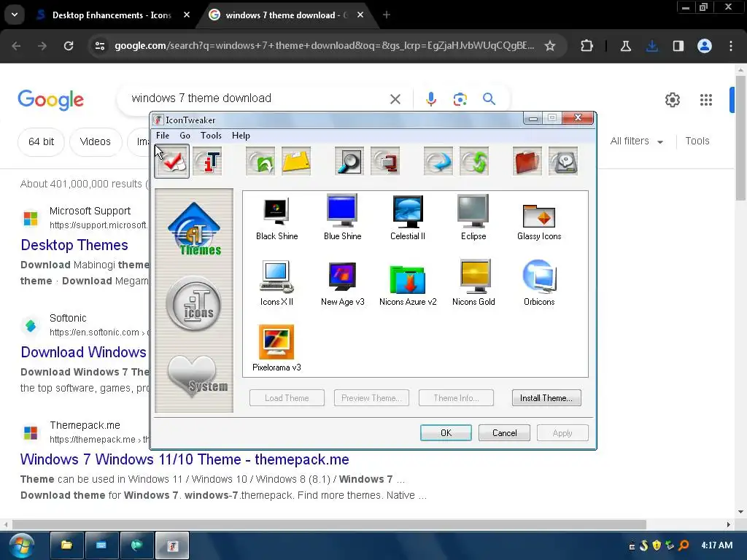Open the System section in sidebar

[x=198, y=376]
